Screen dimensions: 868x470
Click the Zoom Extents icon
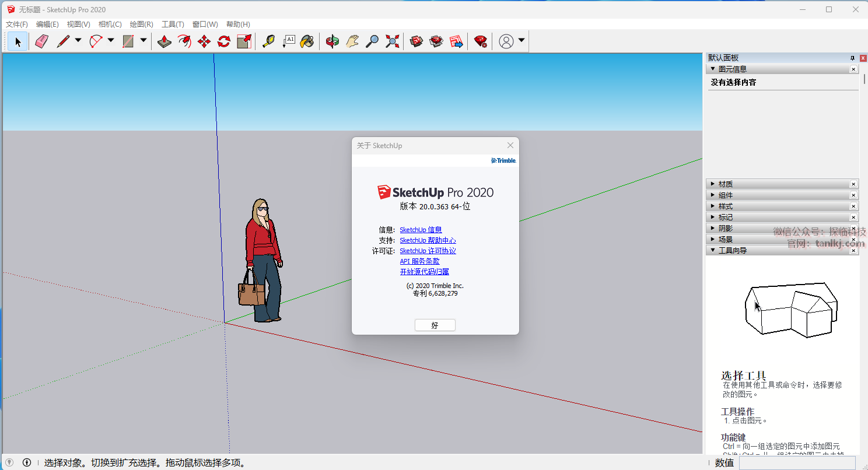393,41
